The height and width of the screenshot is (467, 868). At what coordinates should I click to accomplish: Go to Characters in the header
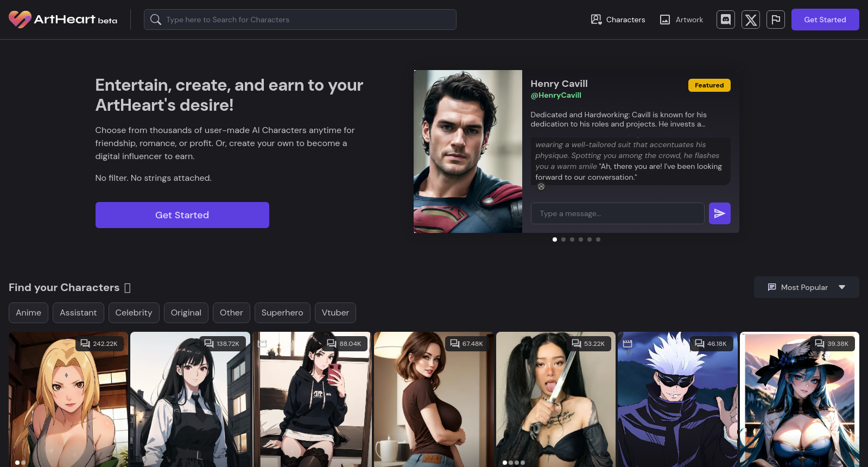click(x=618, y=20)
